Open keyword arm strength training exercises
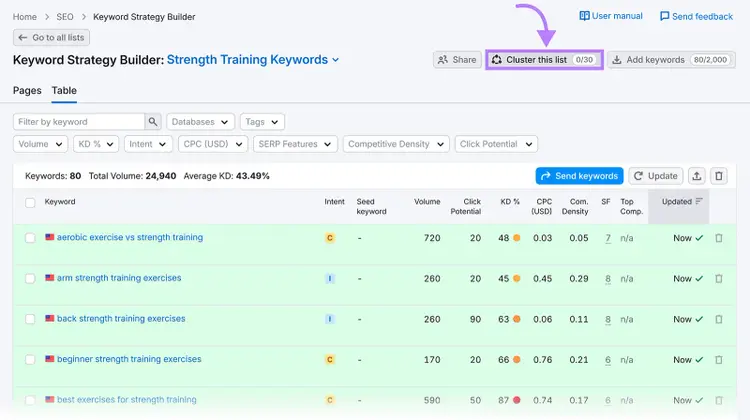Image resolution: width=750 pixels, height=420 pixels. [119, 278]
